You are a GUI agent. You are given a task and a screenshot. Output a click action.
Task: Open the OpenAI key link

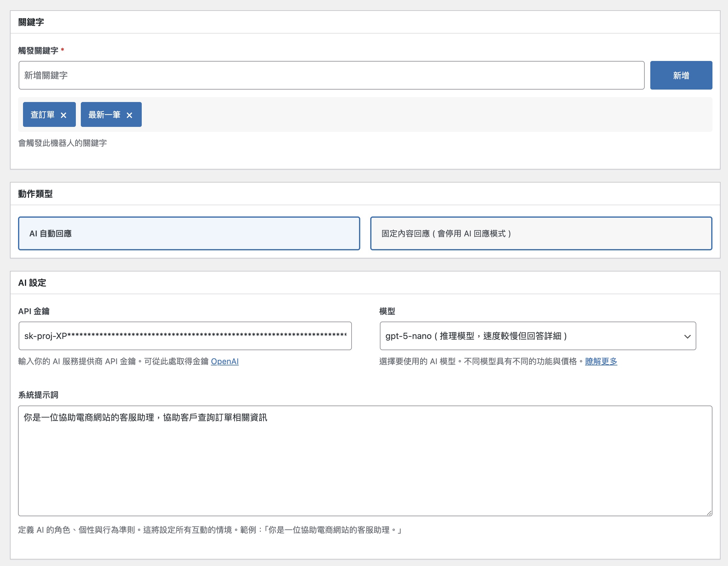[x=224, y=361]
